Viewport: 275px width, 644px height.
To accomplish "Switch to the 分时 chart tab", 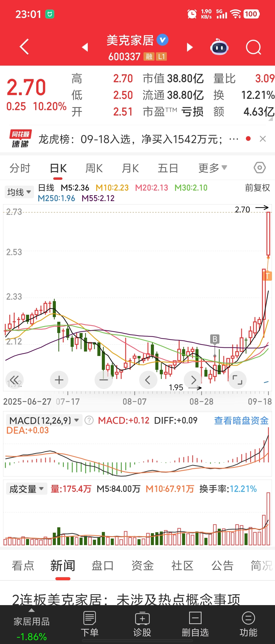I will [x=20, y=168].
